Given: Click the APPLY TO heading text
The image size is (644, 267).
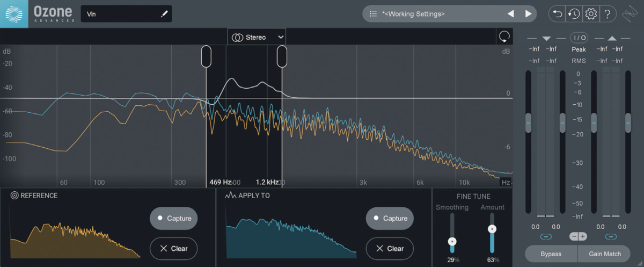Looking at the screenshot, I should (x=254, y=196).
